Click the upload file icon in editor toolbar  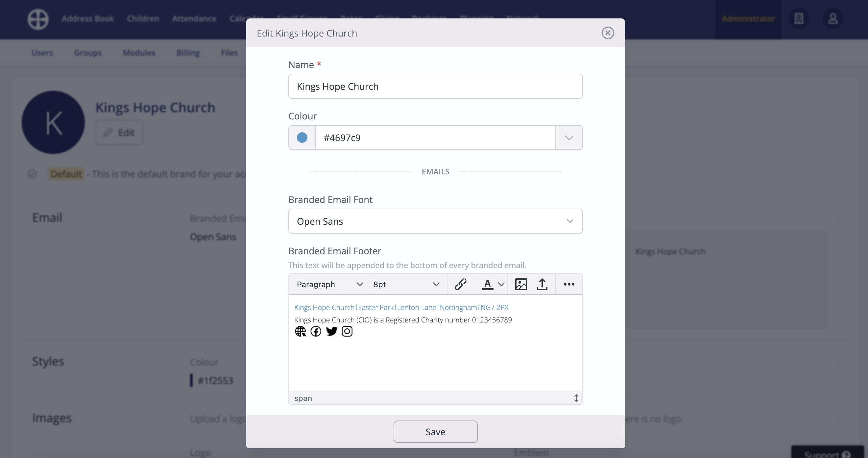[x=542, y=284]
